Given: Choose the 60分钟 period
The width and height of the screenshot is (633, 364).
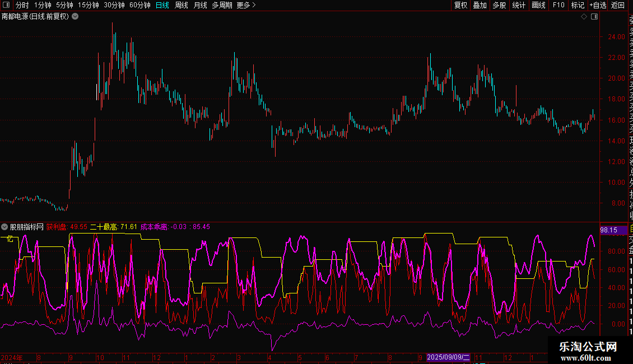Looking at the screenshot, I should coord(139,6).
